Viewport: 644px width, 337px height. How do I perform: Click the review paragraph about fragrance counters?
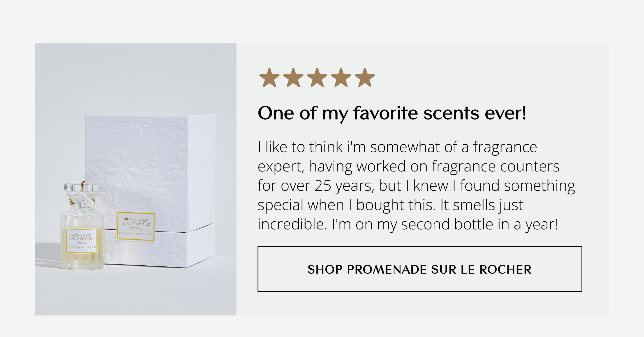(x=416, y=186)
